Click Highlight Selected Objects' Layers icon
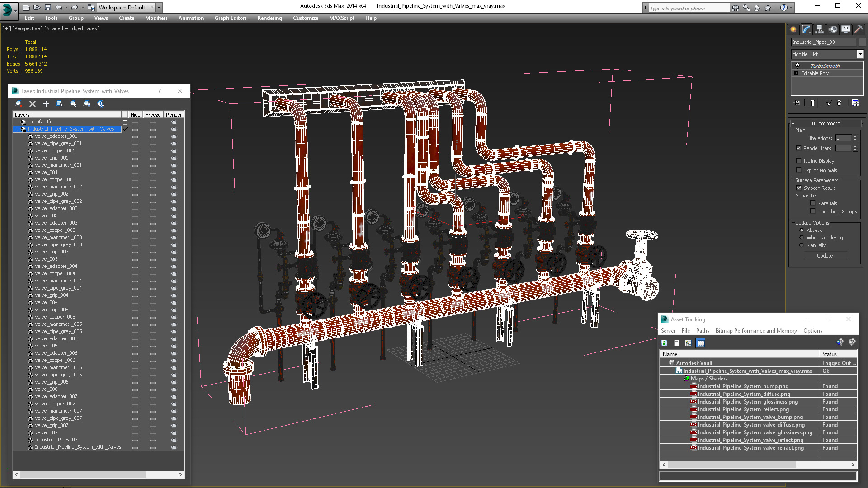 (73, 104)
